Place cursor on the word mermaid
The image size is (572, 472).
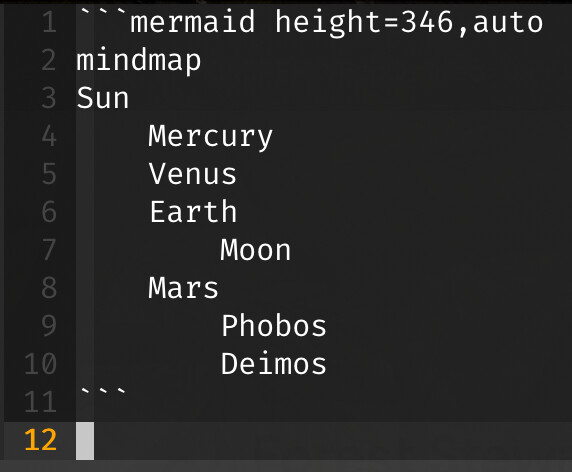coord(193,22)
